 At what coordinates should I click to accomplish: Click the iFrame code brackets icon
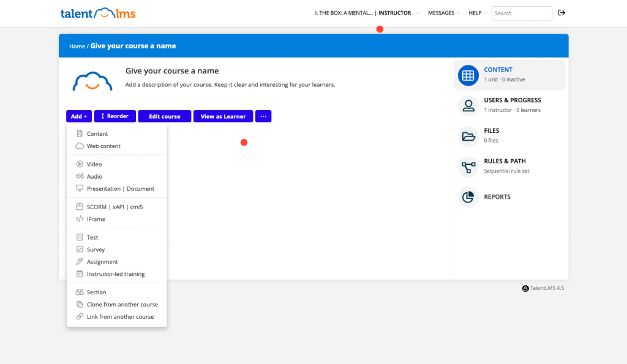coord(80,218)
